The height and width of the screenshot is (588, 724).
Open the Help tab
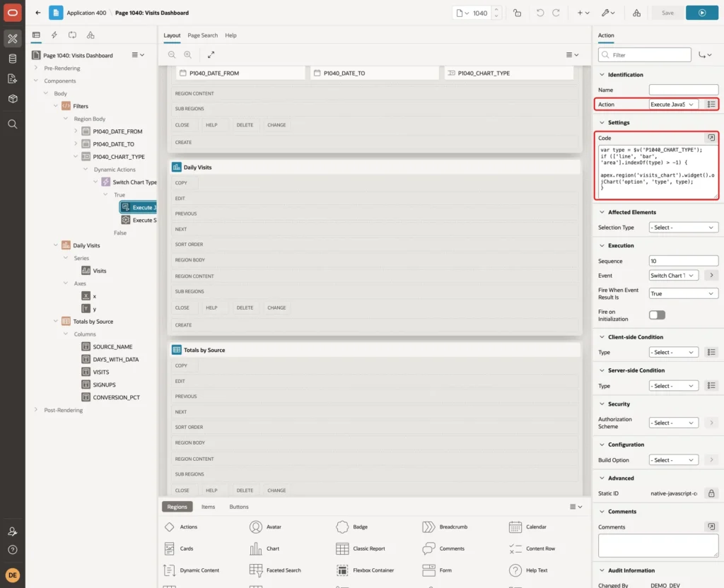pyautogui.click(x=231, y=35)
